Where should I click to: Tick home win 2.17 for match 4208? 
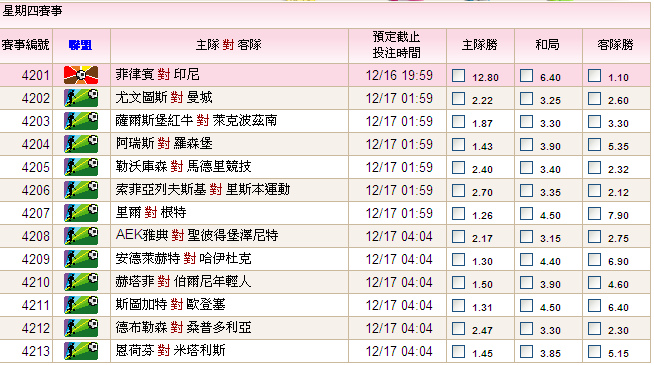click(458, 236)
